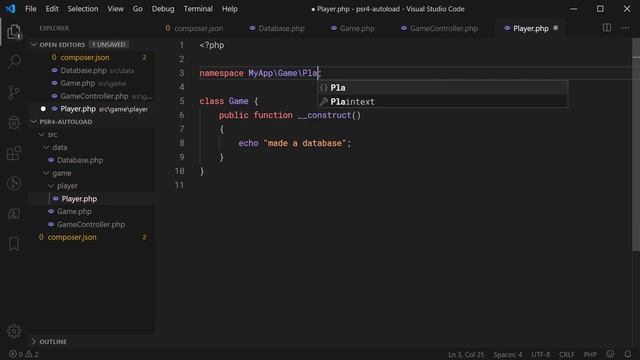Open the Edit menu

[x=52, y=9]
